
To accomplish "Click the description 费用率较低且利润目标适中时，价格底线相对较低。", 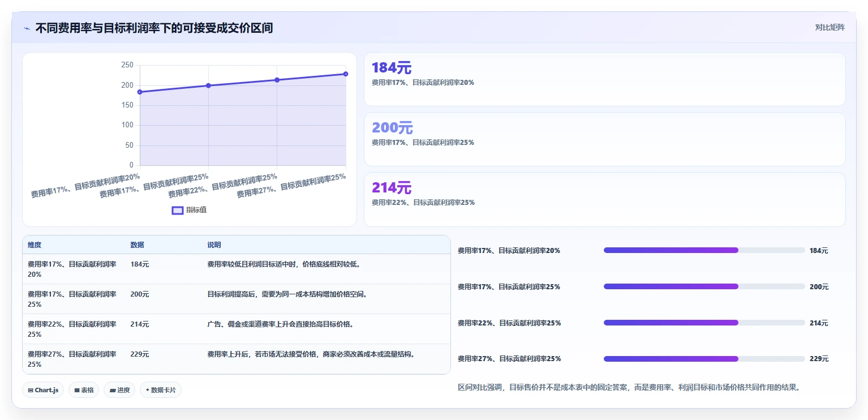I will (284, 264).
